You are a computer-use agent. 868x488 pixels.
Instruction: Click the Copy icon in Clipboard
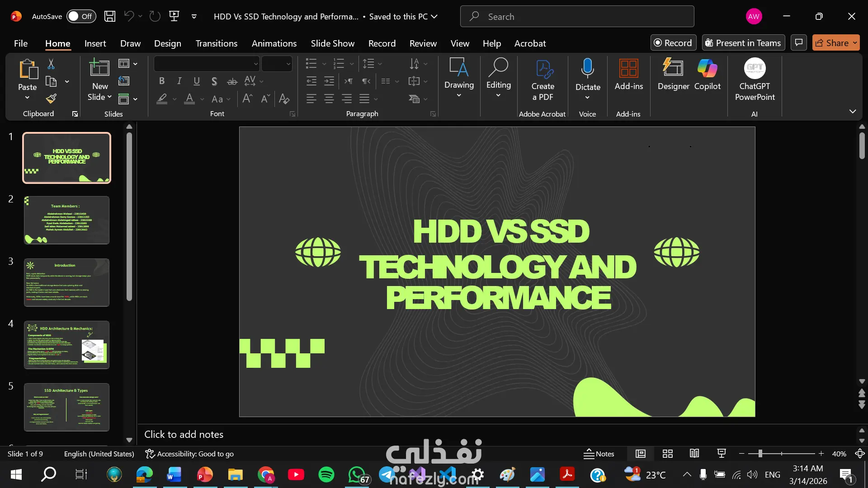(51, 81)
